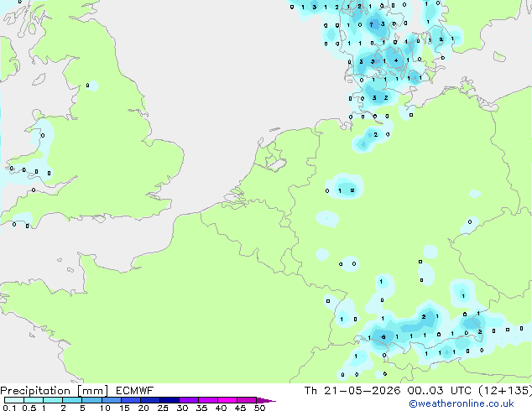Click the magenta swatch between 40 and 45
The width and height of the screenshot is (532, 411).
pyautogui.click(x=227, y=400)
